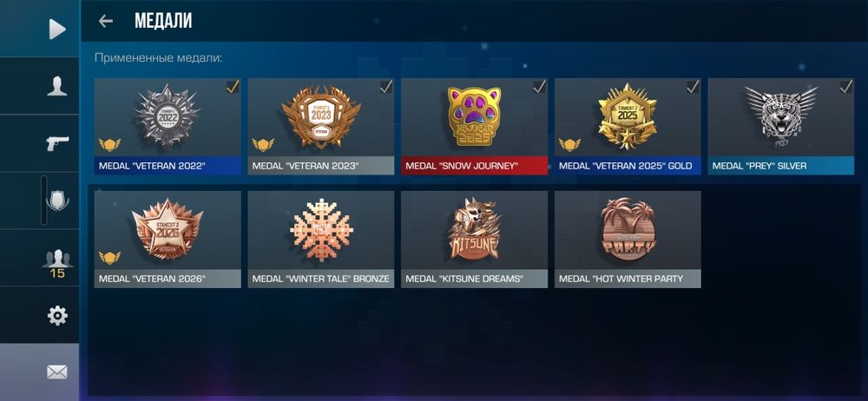Click the wing badge on Veteran 2025 card

pyautogui.click(x=569, y=145)
